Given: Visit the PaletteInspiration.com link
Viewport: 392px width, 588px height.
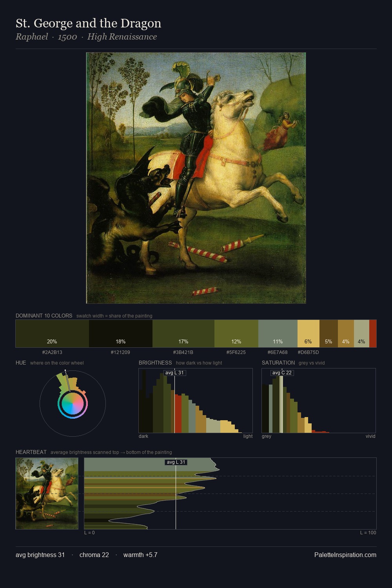Looking at the screenshot, I should (345, 555).
